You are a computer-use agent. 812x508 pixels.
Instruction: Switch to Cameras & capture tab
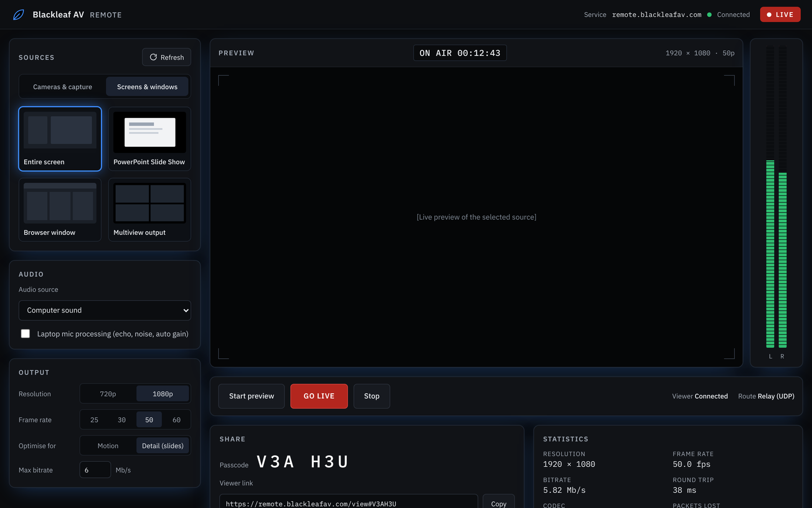tap(62, 87)
